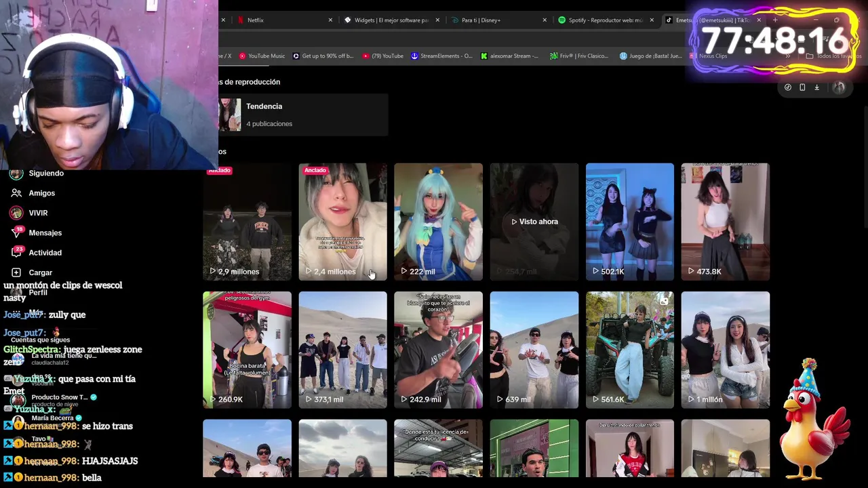Open the Juego de ¡Basta! bookmark
The width and height of the screenshot is (868, 488).
point(650,56)
